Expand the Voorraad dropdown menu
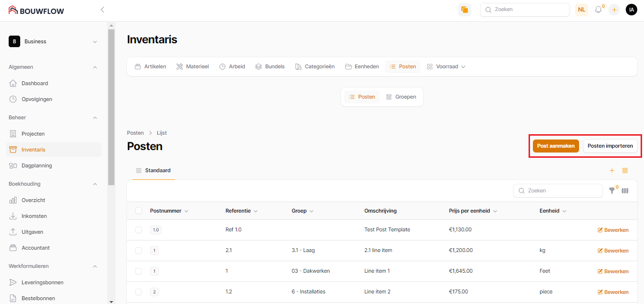 (x=446, y=67)
